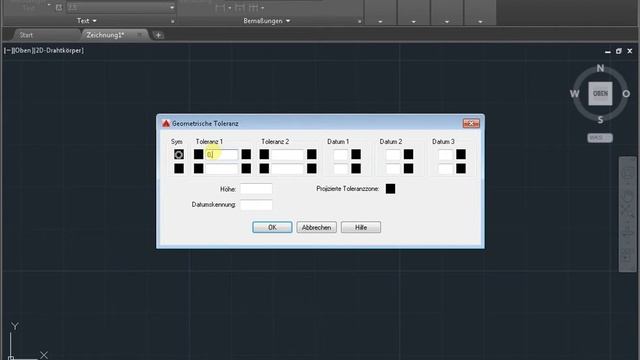
Task: Click O on the ViewCube compass
Action: [x=626, y=94]
